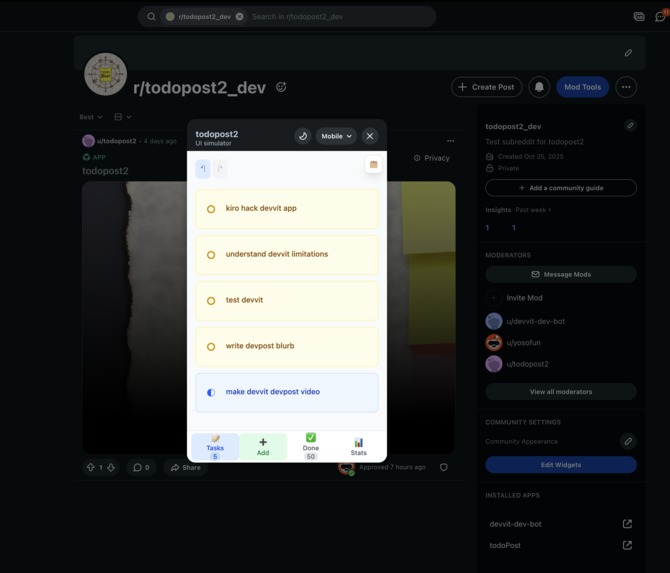Viewport: 670px width, 573px height.
Task: Edit the todopost2_dev sidebar description pencil
Action: pos(630,126)
